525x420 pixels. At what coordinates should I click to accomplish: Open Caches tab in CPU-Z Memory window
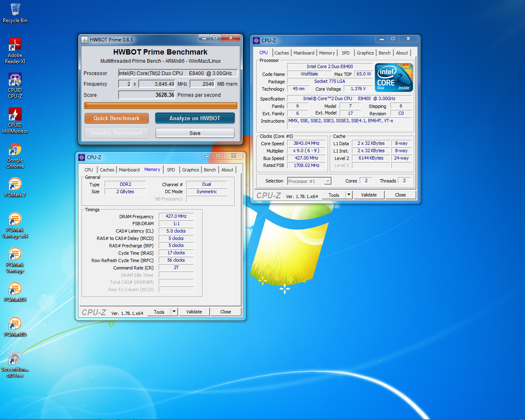point(107,170)
